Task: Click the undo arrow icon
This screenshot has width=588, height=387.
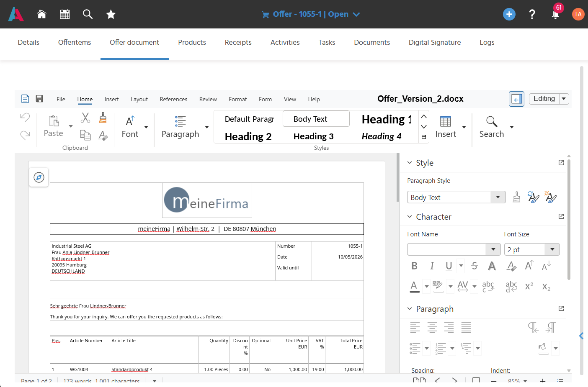Action: tap(25, 117)
